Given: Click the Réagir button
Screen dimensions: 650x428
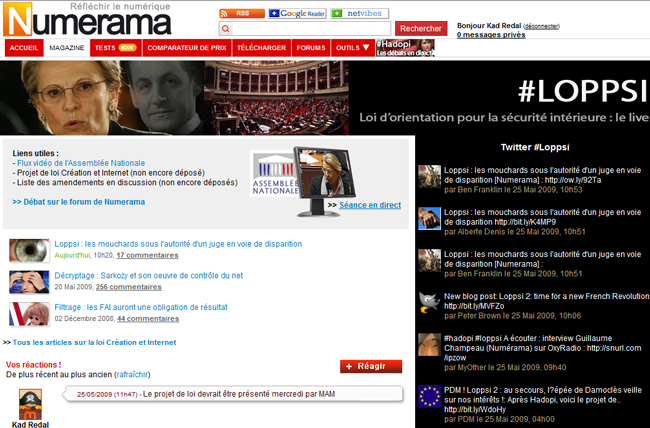Looking at the screenshot, I should point(371,367).
